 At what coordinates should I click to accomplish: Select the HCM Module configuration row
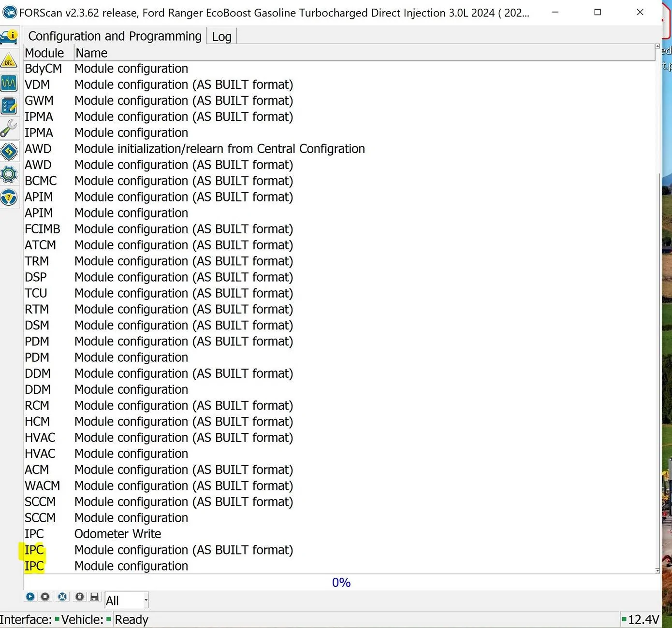(338, 421)
